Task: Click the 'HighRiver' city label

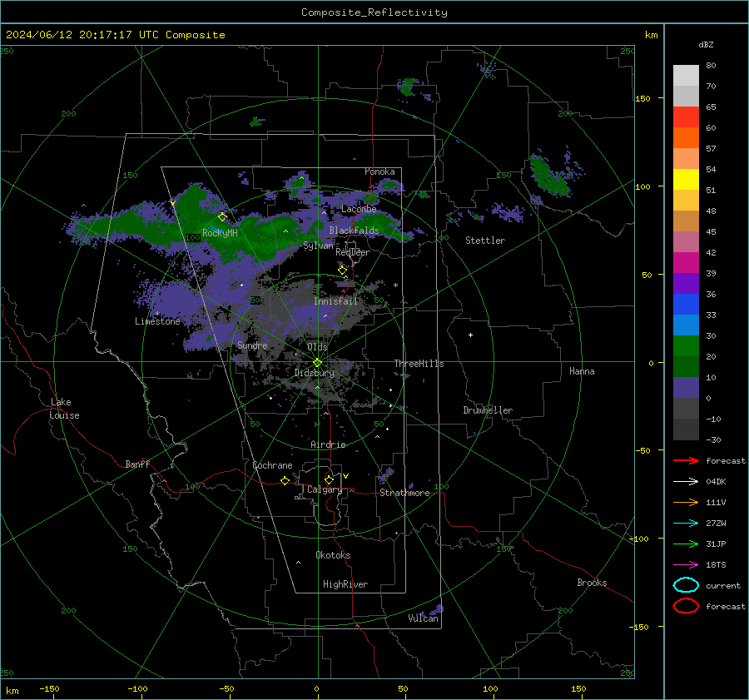Action: pyautogui.click(x=345, y=584)
